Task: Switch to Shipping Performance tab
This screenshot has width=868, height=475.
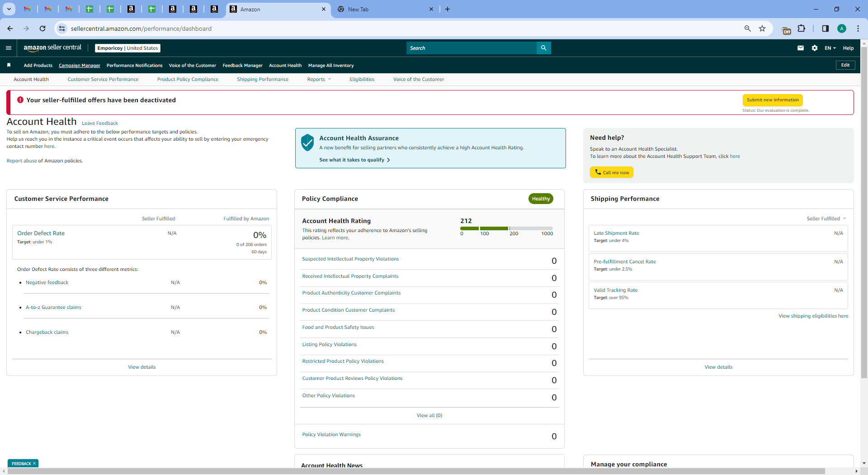Action: click(x=263, y=80)
